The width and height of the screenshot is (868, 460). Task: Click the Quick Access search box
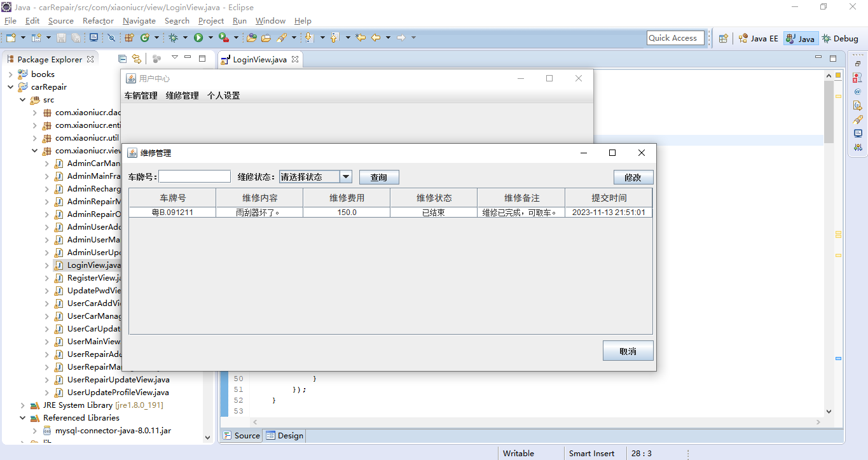pos(675,38)
